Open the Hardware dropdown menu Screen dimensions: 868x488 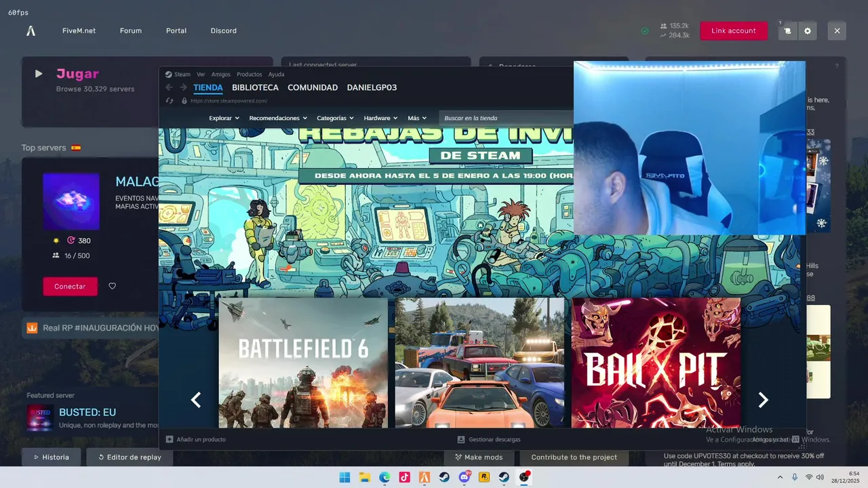pyautogui.click(x=381, y=118)
